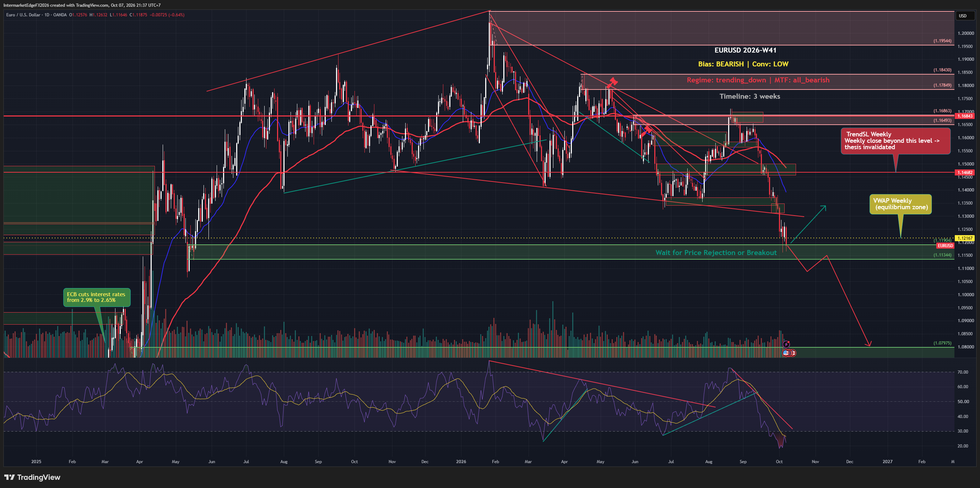The width and height of the screenshot is (980, 488).
Task: Click the 'TrendSL Weekly' red callout
Action: (895, 141)
